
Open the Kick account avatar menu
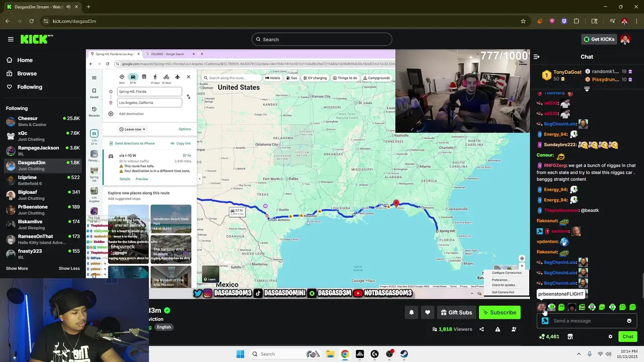[625, 39]
